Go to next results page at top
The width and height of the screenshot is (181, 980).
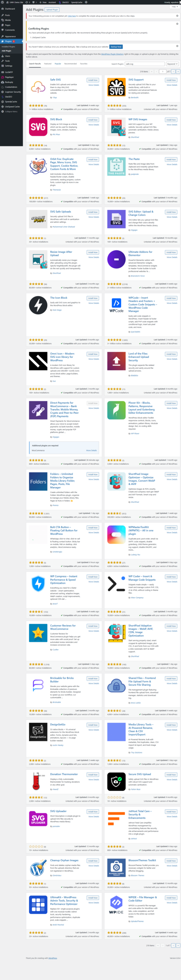pos(173,72)
